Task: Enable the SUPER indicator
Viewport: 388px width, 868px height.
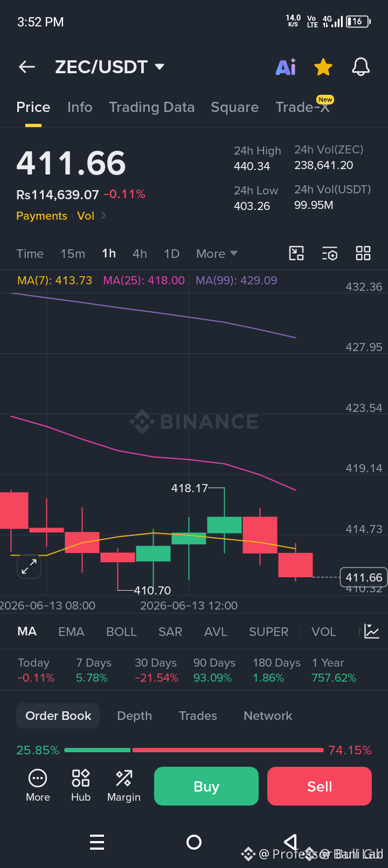Action: click(268, 632)
